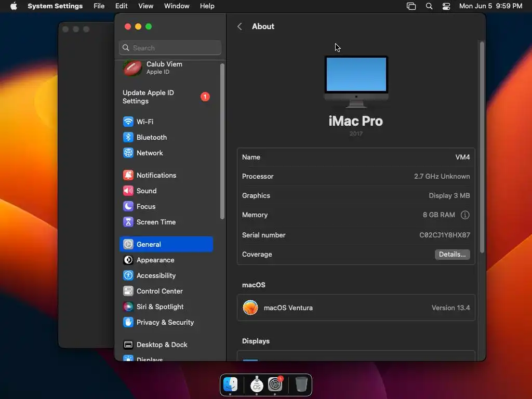Viewport: 532px width, 399px height.
Task: Select Sound in sidebar
Action: (166, 191)
